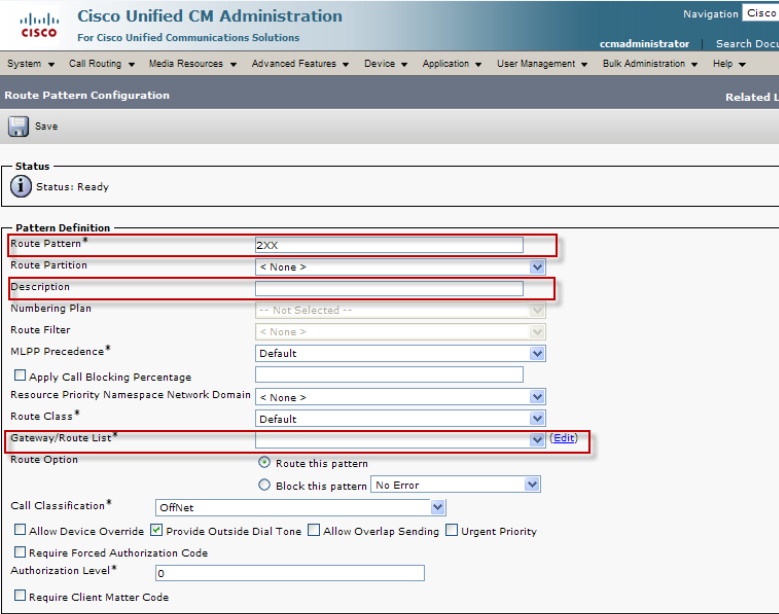Viewport: 779px width, 614px height.
Task: Click the Save button label
Action: pos(46,126)
